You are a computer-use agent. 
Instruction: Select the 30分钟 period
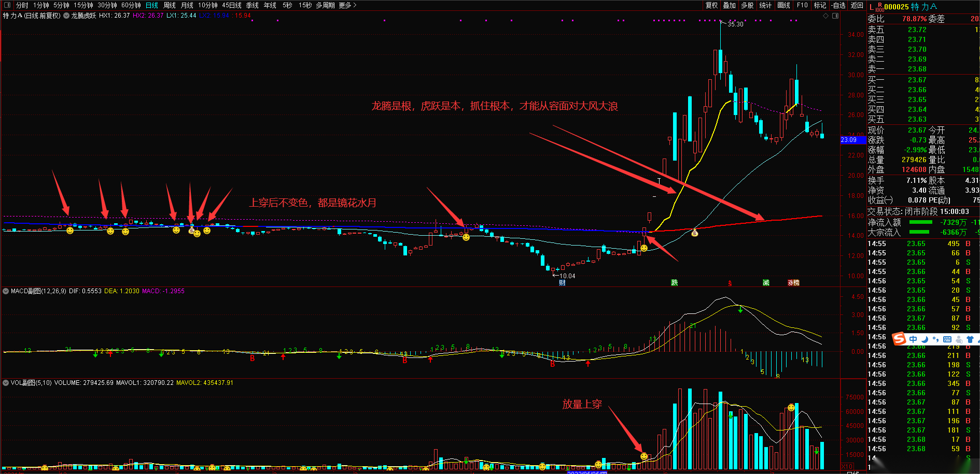click(107, 5)
